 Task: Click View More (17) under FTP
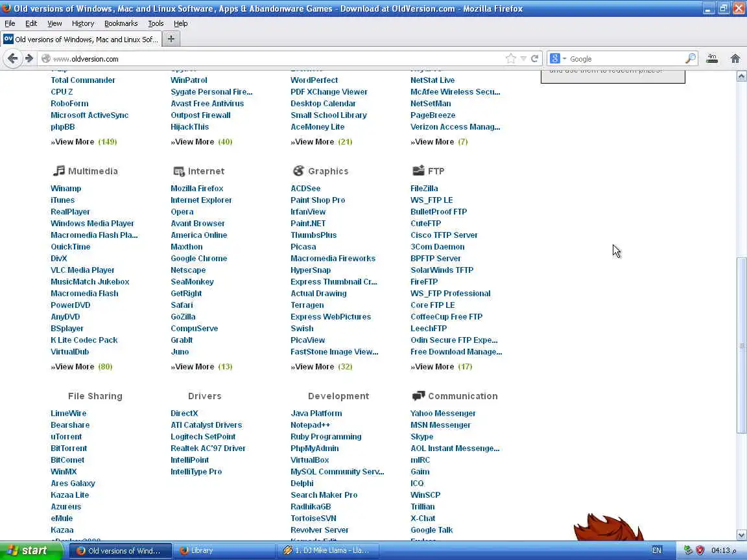pos(442,366)
